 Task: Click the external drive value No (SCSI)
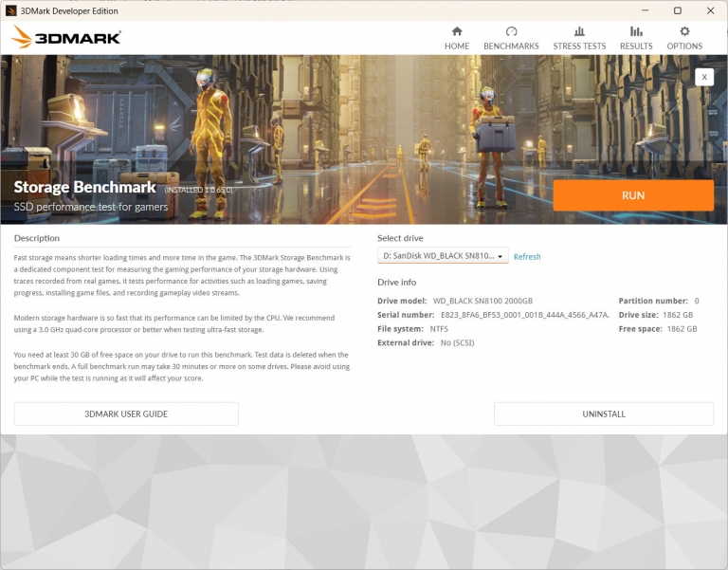[x=457, y=342]
